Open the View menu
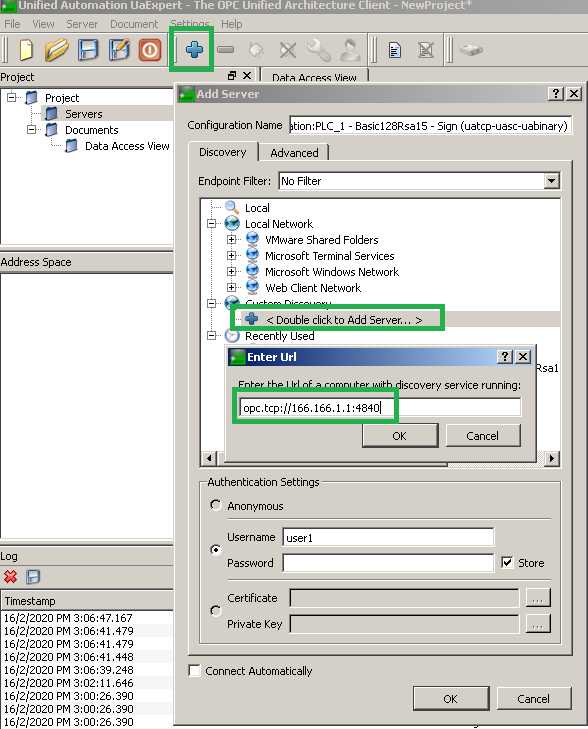Image resolution: width=588 pixels, height=729 pixels. [x=43, y=24]
